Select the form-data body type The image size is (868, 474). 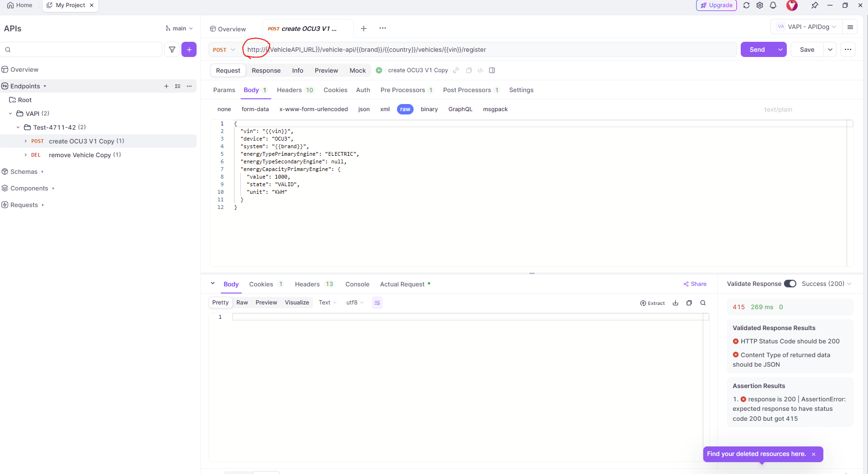tap(255, 109)
